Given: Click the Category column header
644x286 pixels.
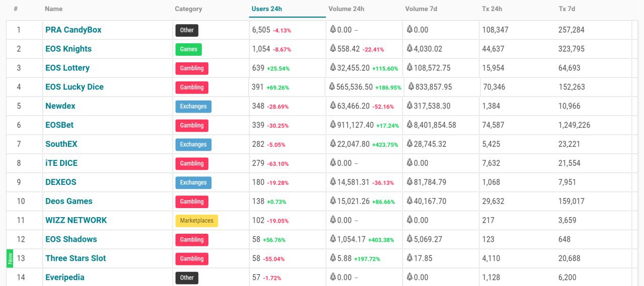Looking at the screenshot, I should point(188,9).
